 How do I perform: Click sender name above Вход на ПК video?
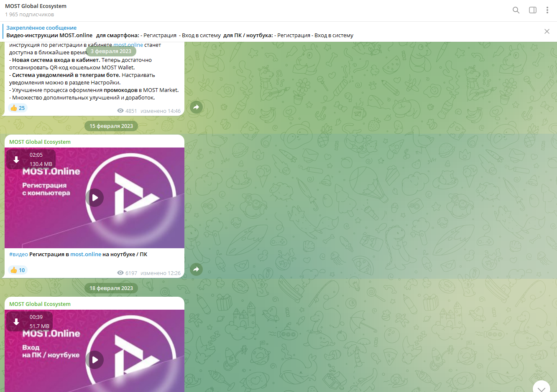click(x=40, y=304)
